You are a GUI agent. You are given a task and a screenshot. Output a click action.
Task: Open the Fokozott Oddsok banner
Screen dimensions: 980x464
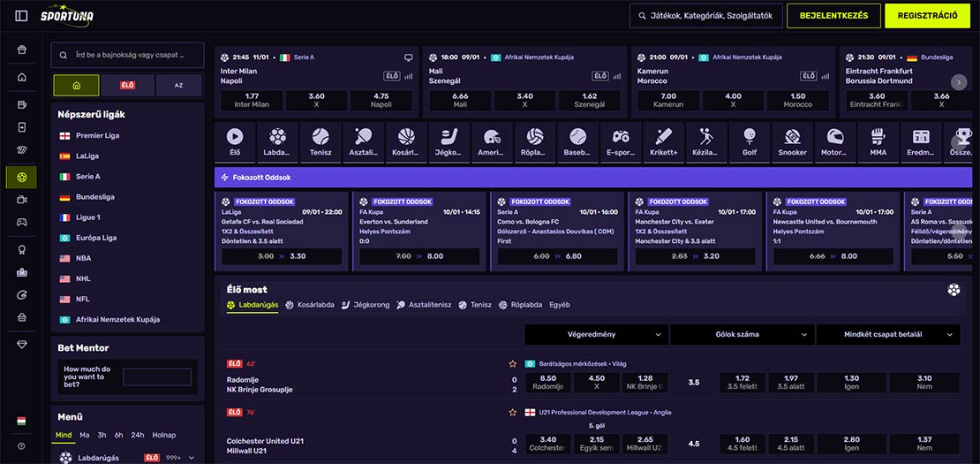(x=594, y=178)
